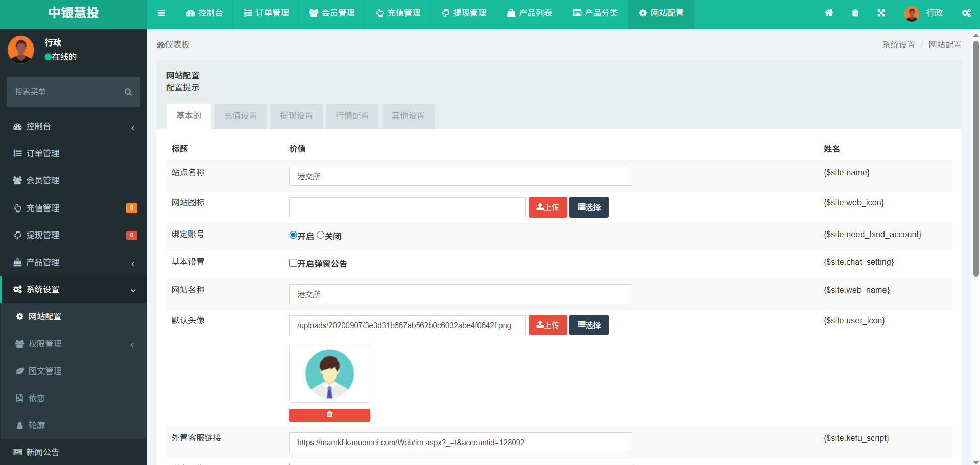Screen dimensions: 980x465
Task: Click the 仪表板 dashboard breadcrumb
Action: point(173,44)
